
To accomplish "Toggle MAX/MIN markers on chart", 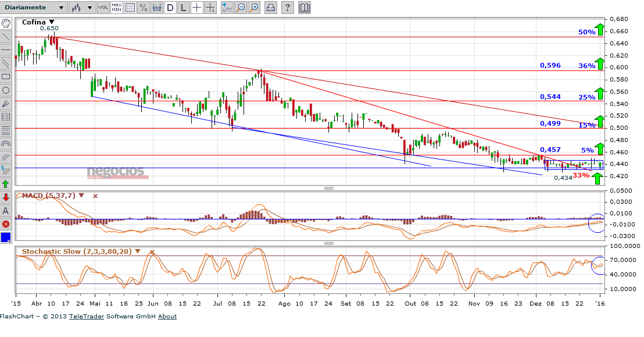I will (x=116, y=8).
